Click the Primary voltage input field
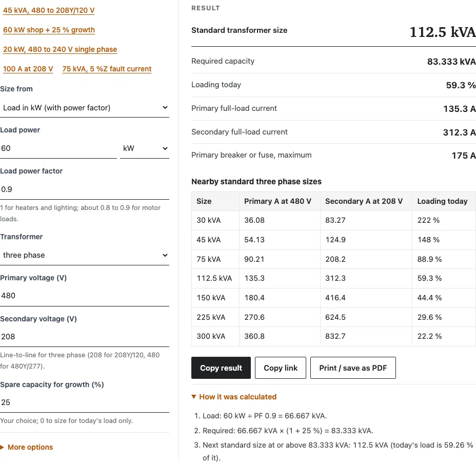Viewport: 476px width, 462px height. [85, 296]
